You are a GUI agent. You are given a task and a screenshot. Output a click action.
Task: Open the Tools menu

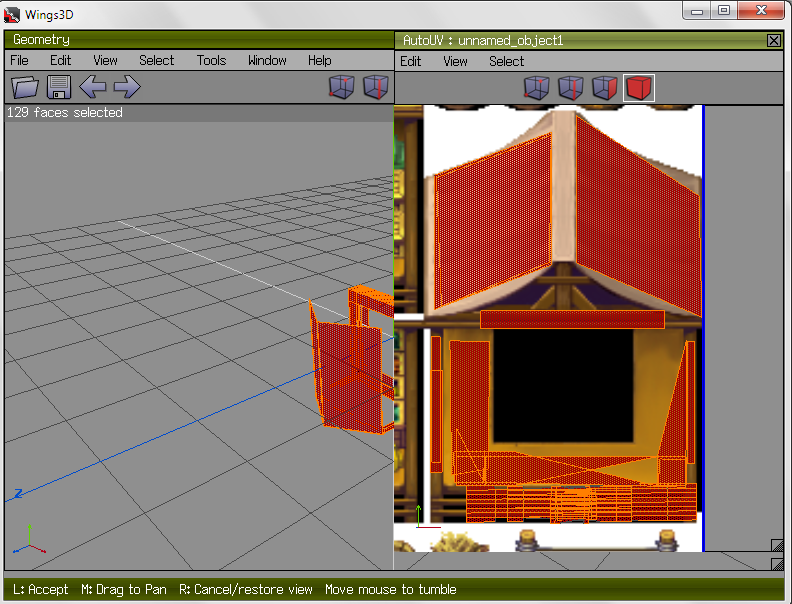point(211,60)
